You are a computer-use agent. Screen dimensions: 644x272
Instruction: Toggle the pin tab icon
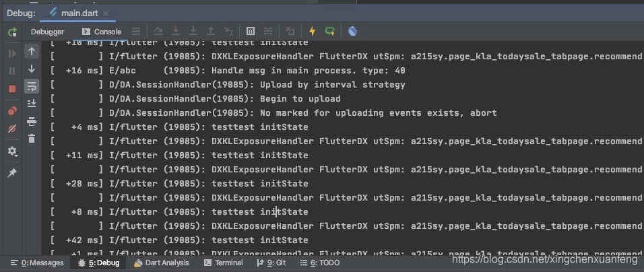12,173
